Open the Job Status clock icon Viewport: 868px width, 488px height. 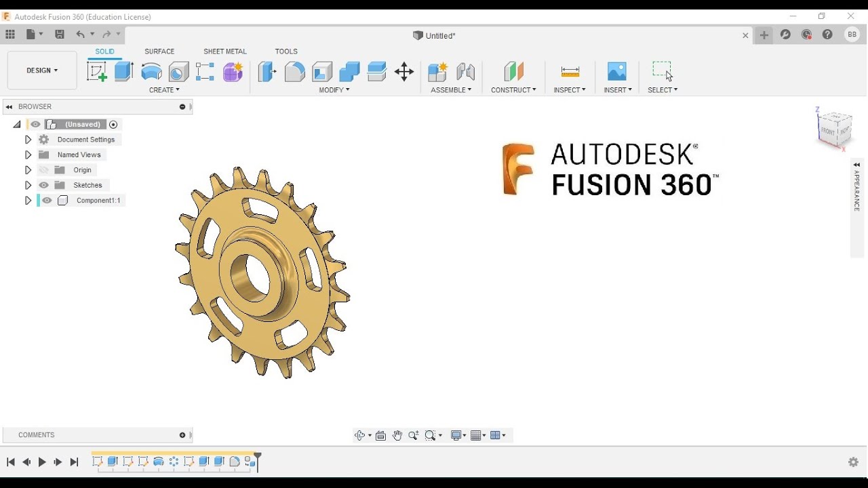coord(807,35)
